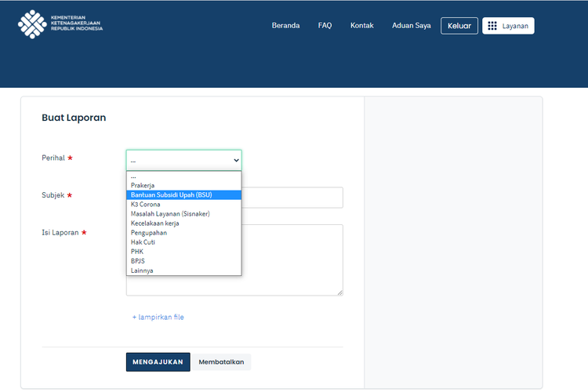Viewport: 588px width, 392px height.
Task: Click the lampirkan file link
Action: click(158, 318)
